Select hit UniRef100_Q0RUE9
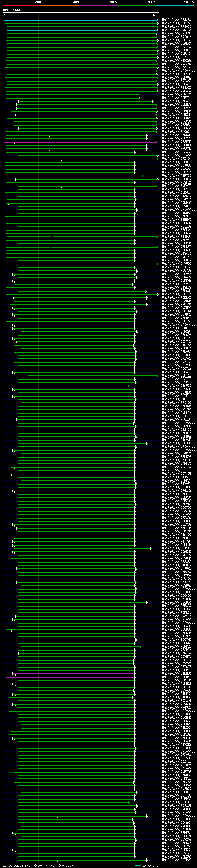 click(x=177, y=162)
